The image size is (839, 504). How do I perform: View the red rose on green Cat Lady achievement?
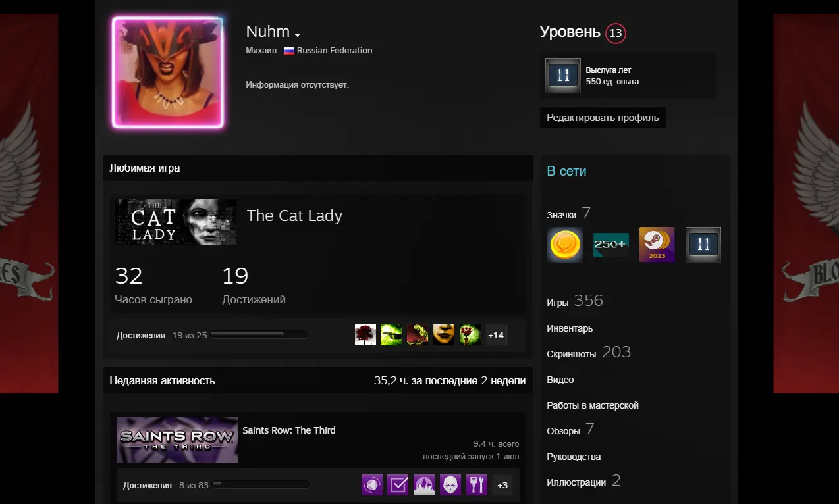coord(470,335)
